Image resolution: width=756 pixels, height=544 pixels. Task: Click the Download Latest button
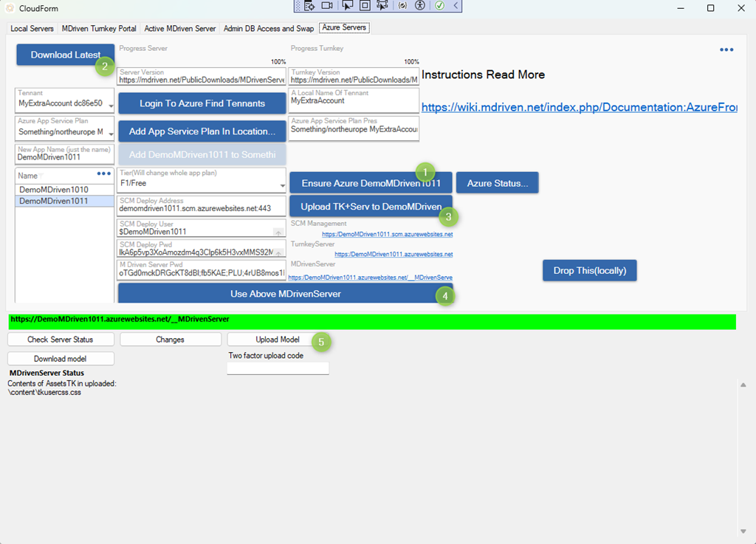point(66,55)
